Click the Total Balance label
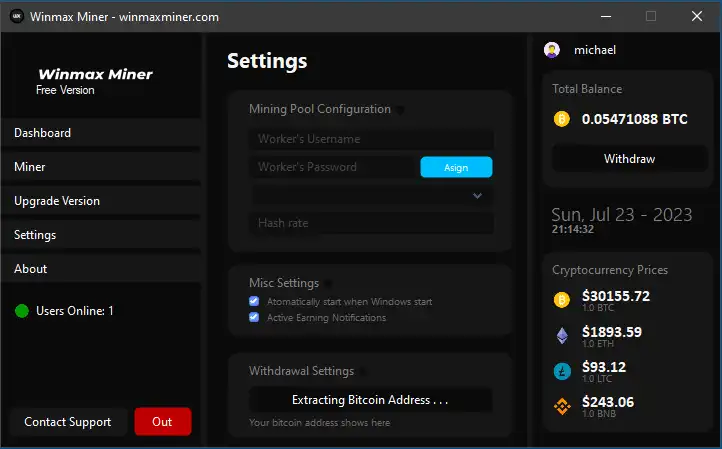 pos(587,89)
